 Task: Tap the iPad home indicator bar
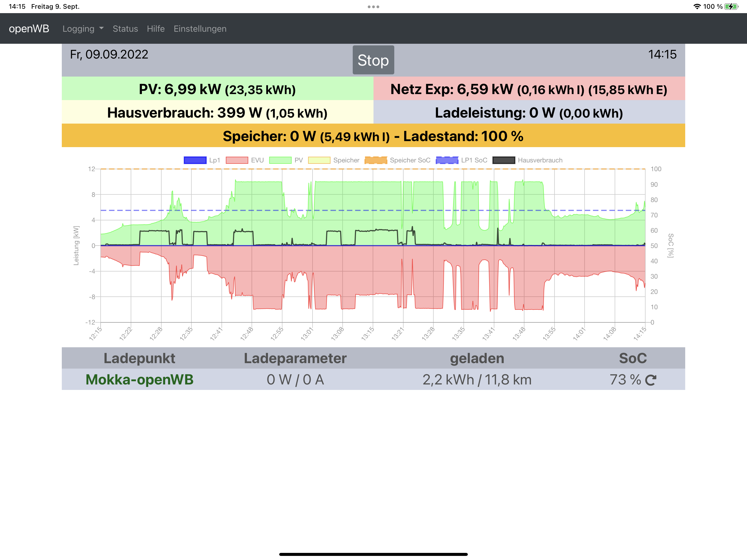click(x=373, y=554)
